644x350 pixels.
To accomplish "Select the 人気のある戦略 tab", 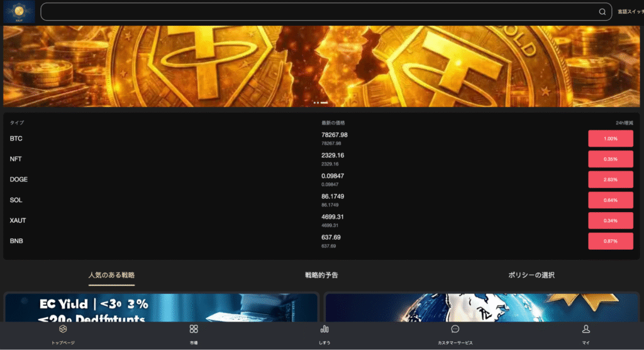I will tap(111, 275).
